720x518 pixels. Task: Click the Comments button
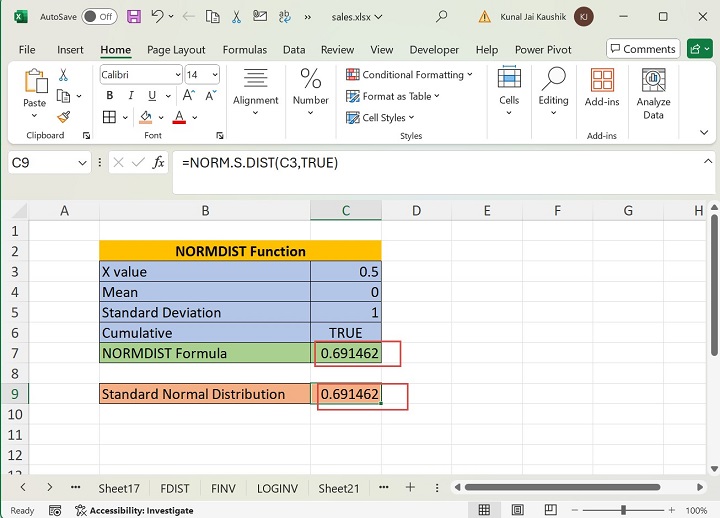(641, 49)
